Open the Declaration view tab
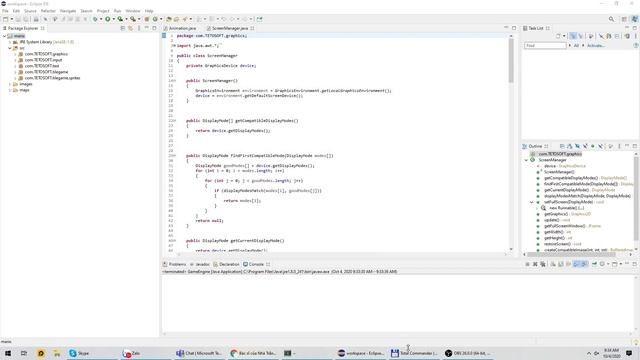The height and width of the screenshot is (360, 640). [227, 264]
